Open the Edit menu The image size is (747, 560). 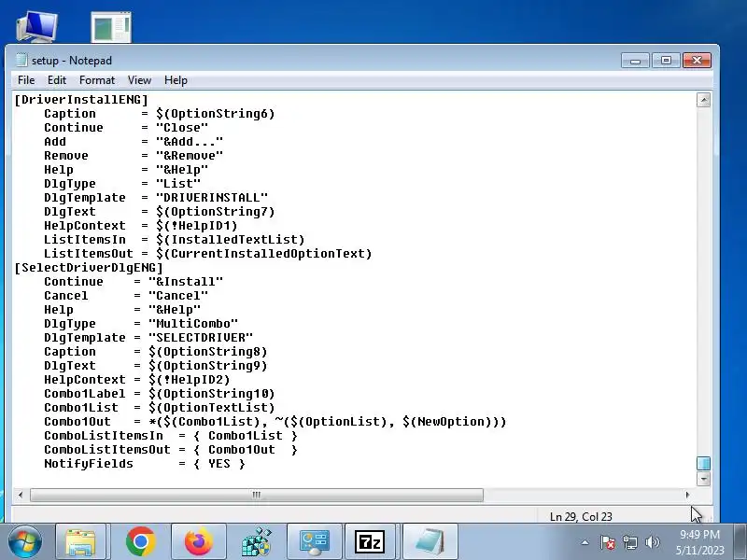(57, 80)
